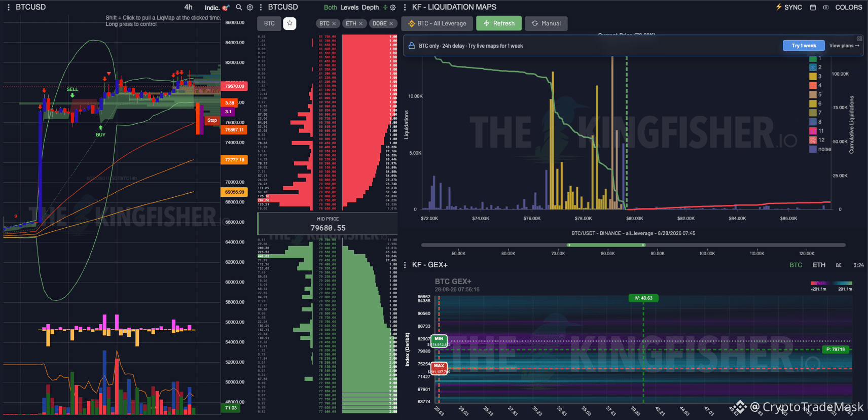Open order book panel settings gear
The width and height of the screenshot is (868, 420).
point(392,8)
